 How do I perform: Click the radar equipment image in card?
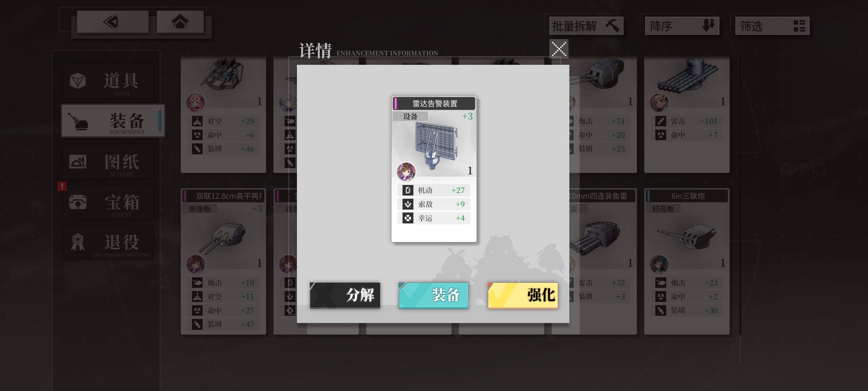(x=436, y=145)
